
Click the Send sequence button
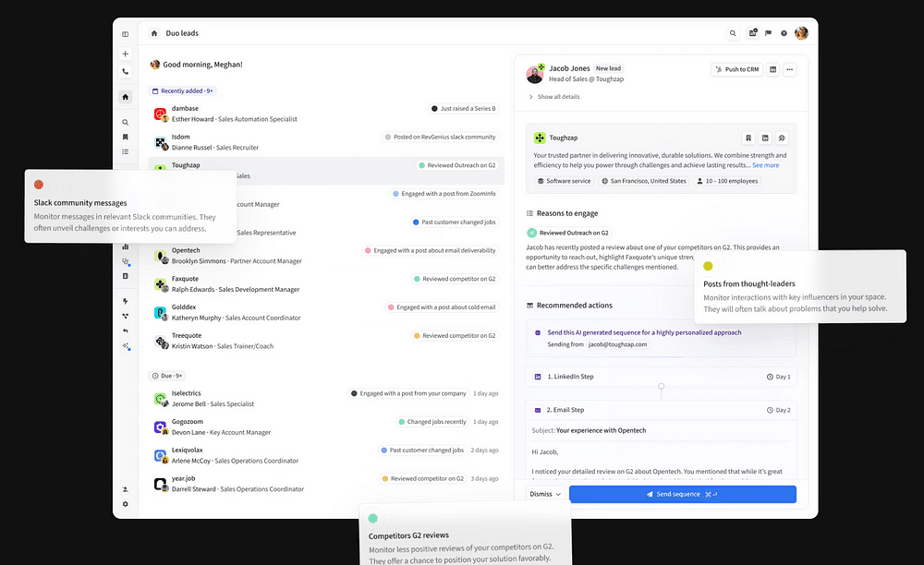tap(683, 494)
